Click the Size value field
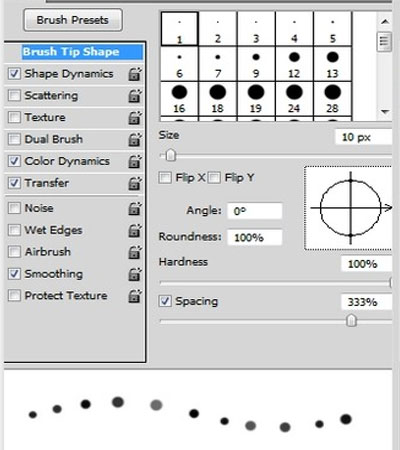 (363, 137)
